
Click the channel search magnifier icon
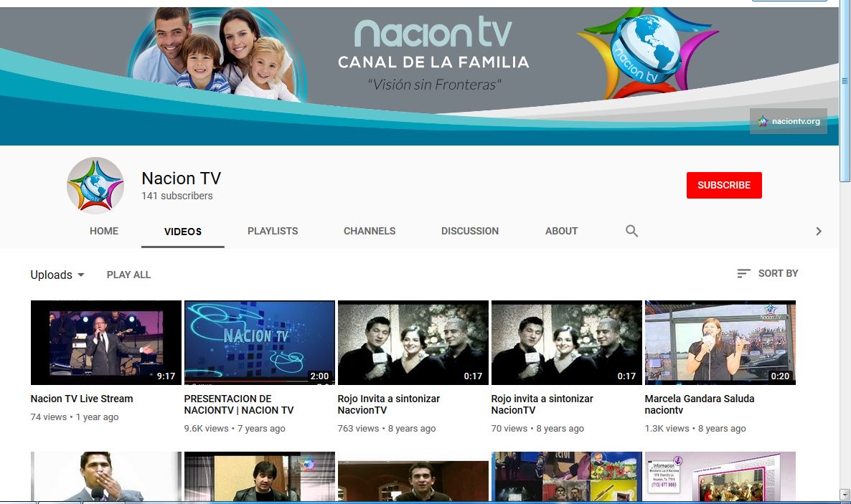631,231
